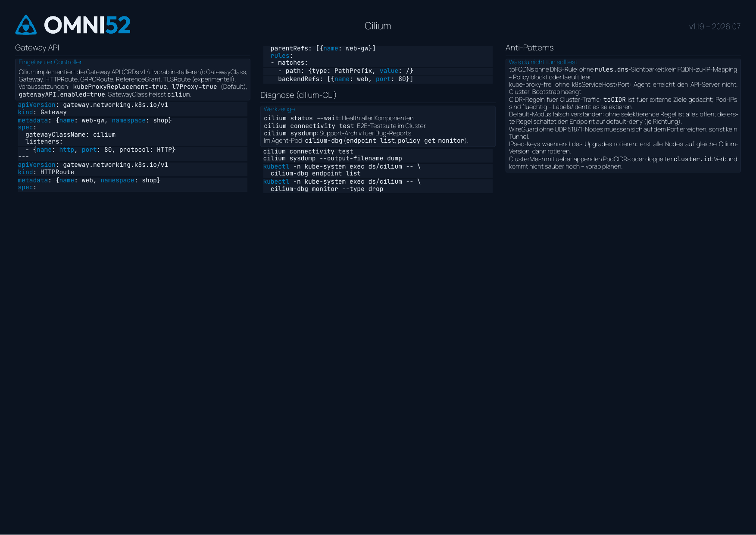The width and height of the screenshot is (756, 535).
Task: Click the 'cilium-dbg monitor --type drop' line
Action: point(327,189)
